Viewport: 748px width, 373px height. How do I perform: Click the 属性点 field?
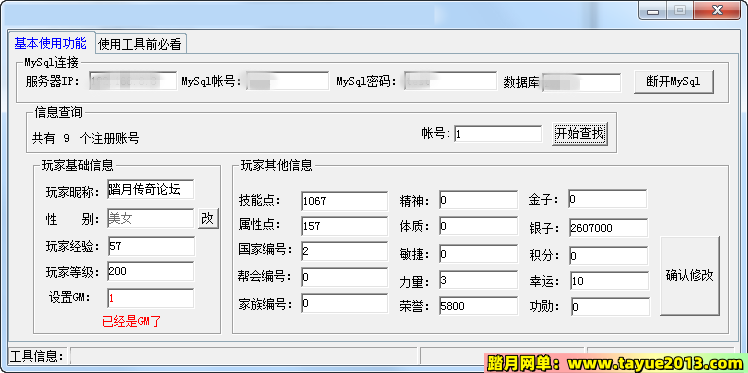344,226
